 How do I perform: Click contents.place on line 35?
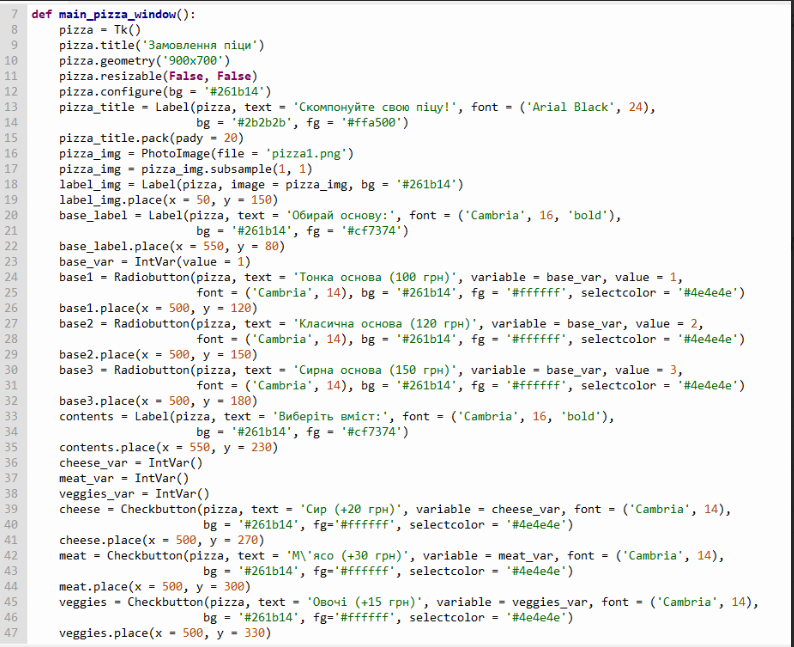(106, 448)
